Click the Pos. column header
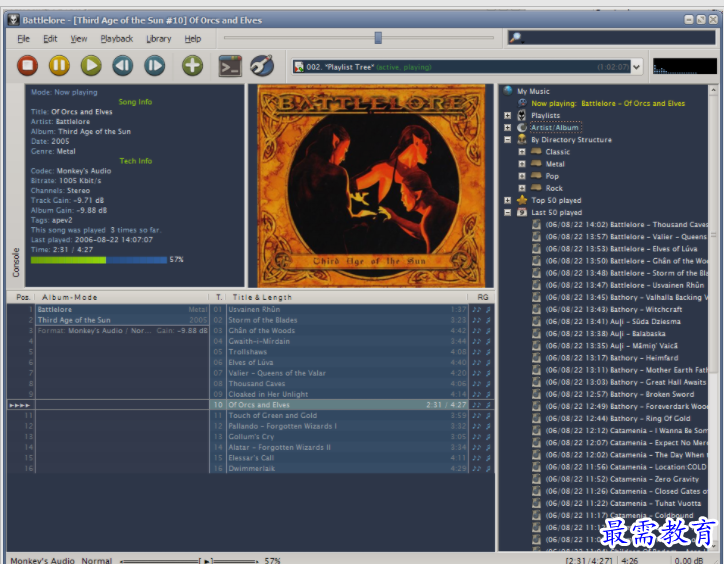The height and width of the screenshot is (564, 724). [x=21, y=297]
